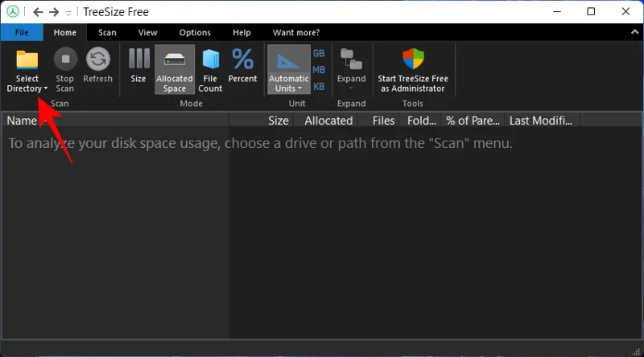Sort by the % of Parent column
The width and height of the screenshot is (644, 357).
tap(473, 121)
